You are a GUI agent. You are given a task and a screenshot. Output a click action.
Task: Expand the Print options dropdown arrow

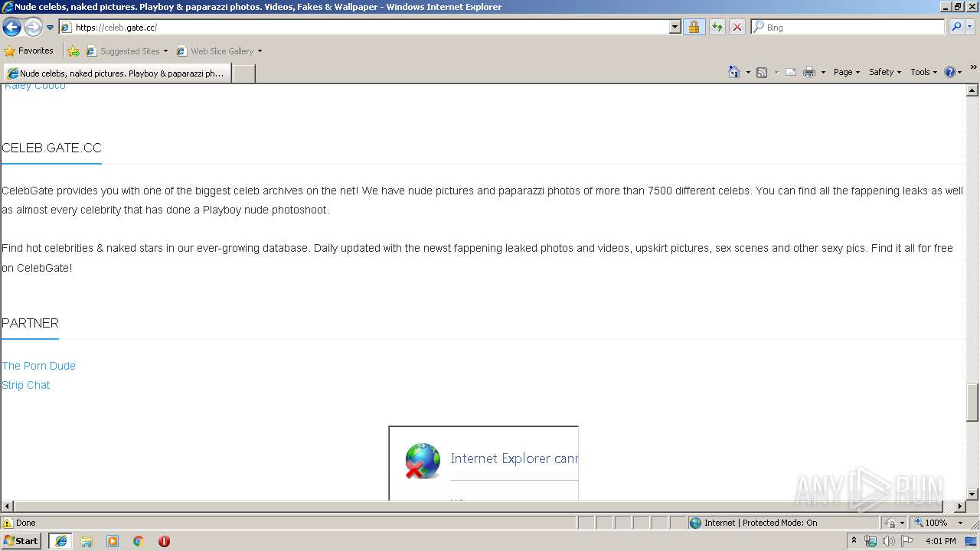pos(823,72)
